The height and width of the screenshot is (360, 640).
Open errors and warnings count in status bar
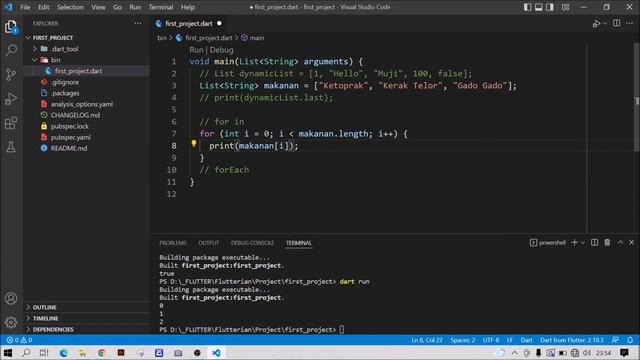click(19, 340)
